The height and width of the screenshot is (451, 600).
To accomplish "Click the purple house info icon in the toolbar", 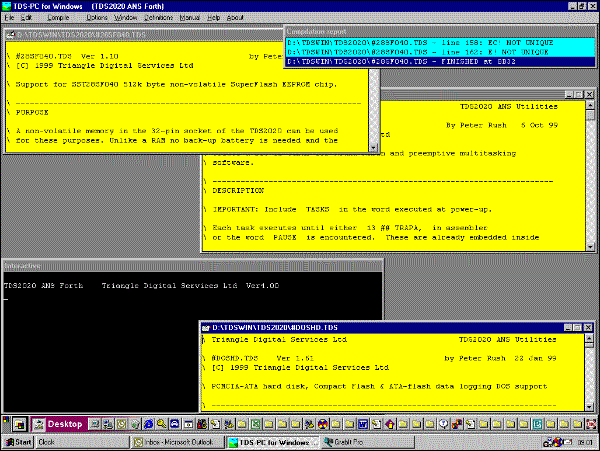I will point(390,424).
